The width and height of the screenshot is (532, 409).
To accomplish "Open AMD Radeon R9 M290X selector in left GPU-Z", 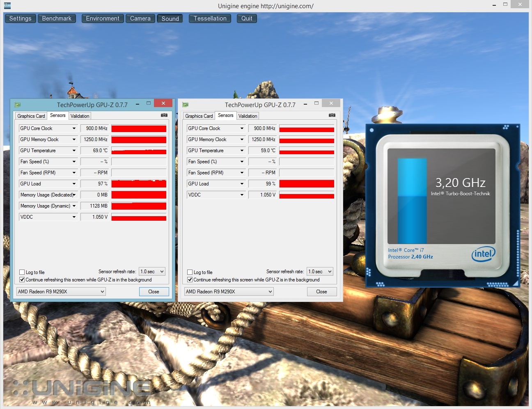I will click(x=61, y=292).
